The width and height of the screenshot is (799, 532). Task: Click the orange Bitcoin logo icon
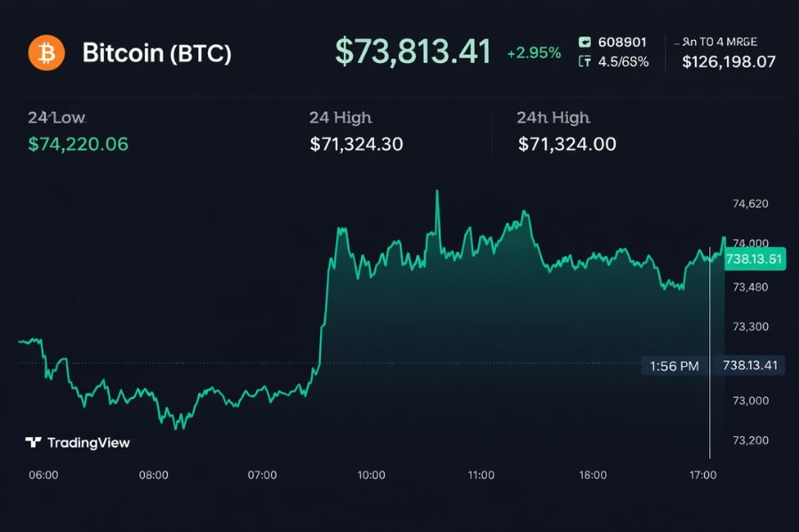(x=46, y=52)
